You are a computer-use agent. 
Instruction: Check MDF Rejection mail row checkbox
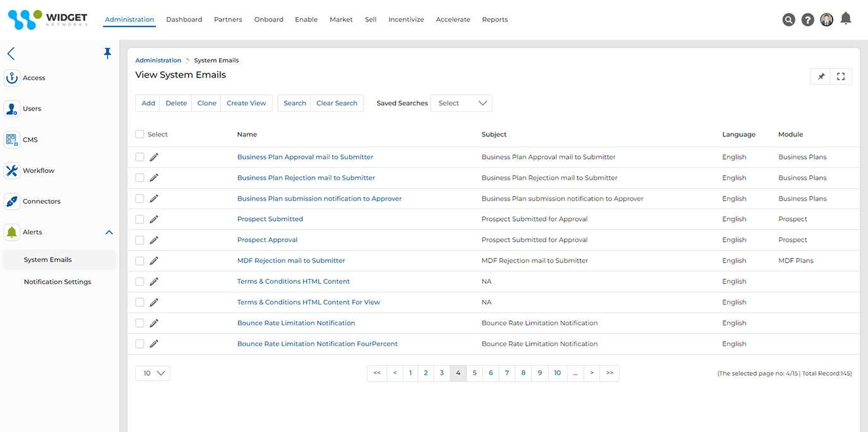(140, 260)
